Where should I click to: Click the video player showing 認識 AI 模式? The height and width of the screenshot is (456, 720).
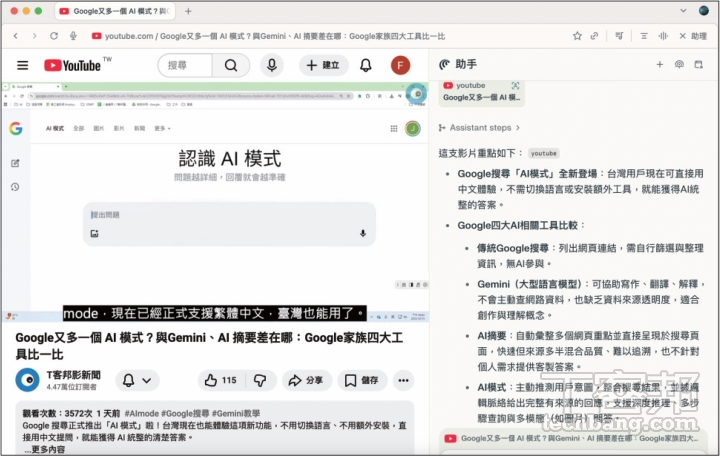pyautogui.click(x=215, y=202)
